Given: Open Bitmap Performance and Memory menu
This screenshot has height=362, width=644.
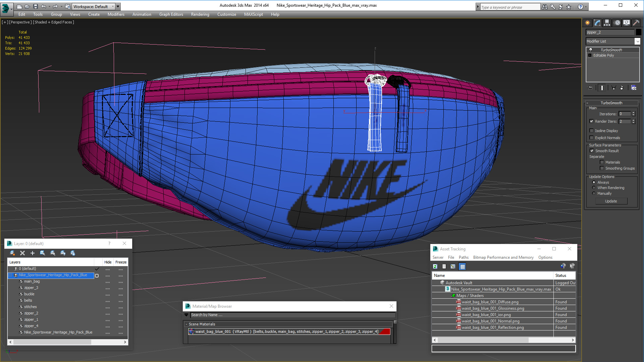Looking at the screenshot, I should tap(503, 257).
